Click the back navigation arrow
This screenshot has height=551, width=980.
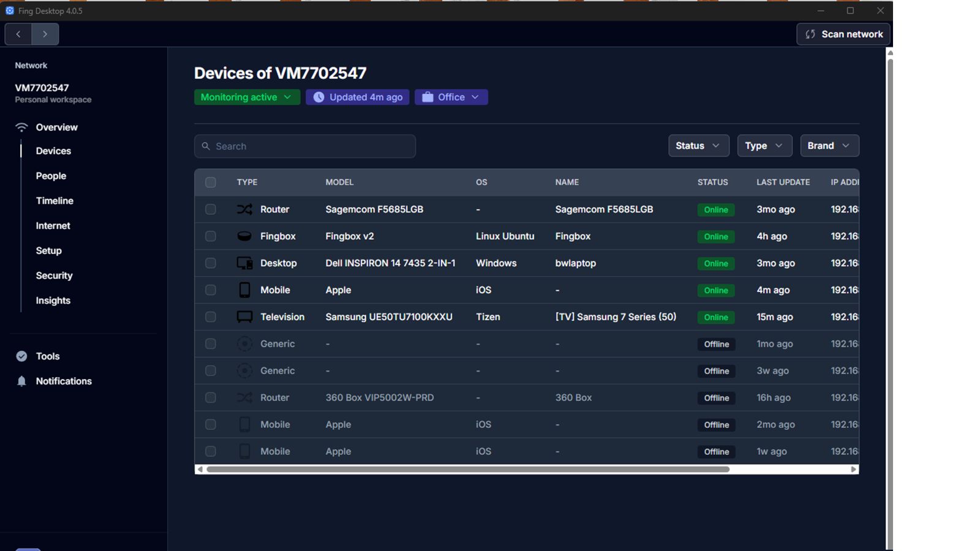(x=18, y=34)
